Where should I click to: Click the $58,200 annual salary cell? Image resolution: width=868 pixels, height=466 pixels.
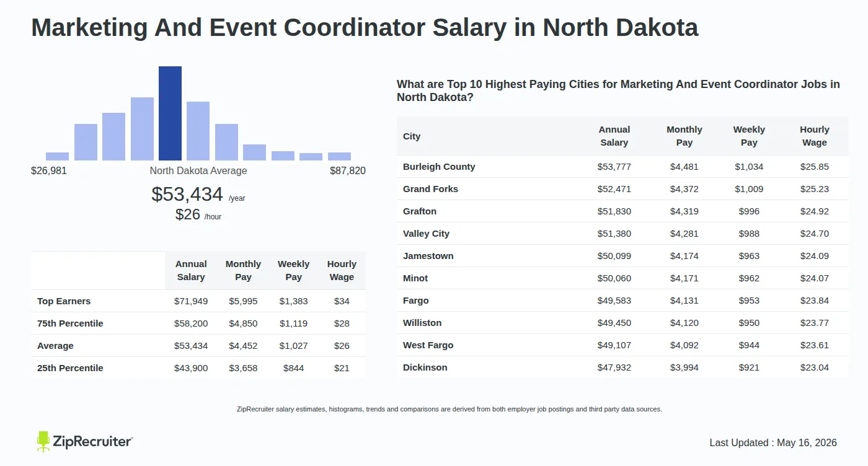click(191, 323)
